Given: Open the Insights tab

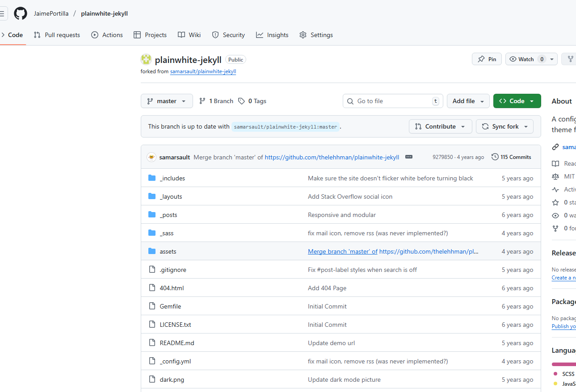Looking at the screenshot, I should tap(272, 35).
